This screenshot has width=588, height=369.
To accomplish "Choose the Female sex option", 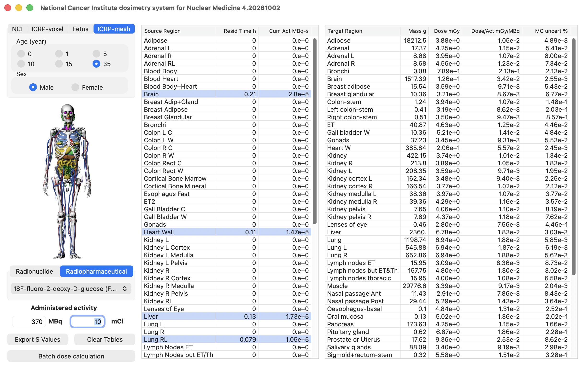I will pos(75,87).
